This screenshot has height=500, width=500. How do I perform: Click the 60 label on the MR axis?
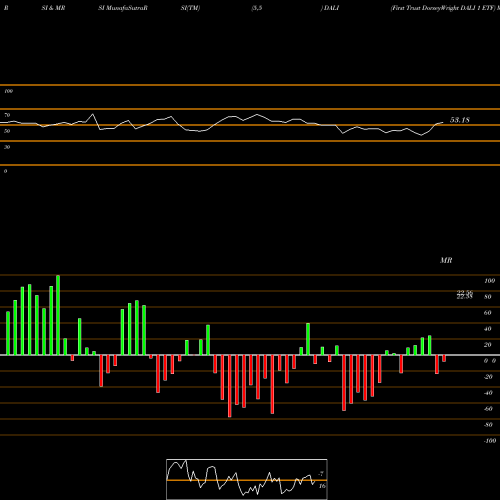[488, 313]
